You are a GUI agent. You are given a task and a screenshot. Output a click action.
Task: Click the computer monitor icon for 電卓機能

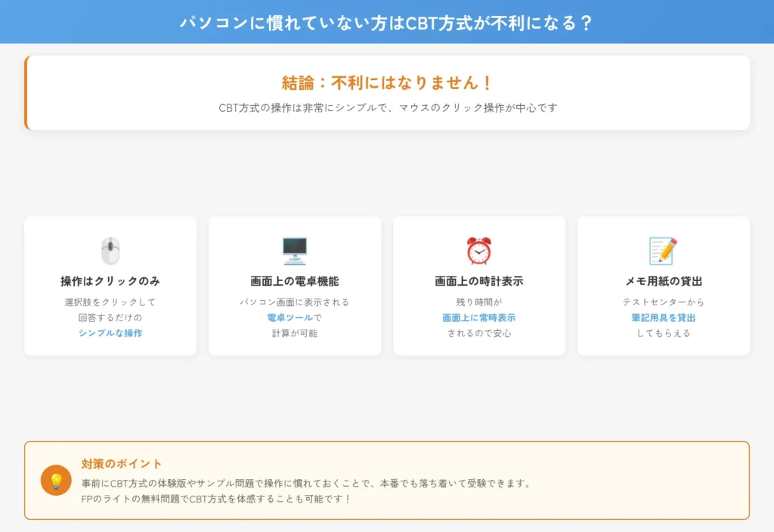click(x=294, y=249)
